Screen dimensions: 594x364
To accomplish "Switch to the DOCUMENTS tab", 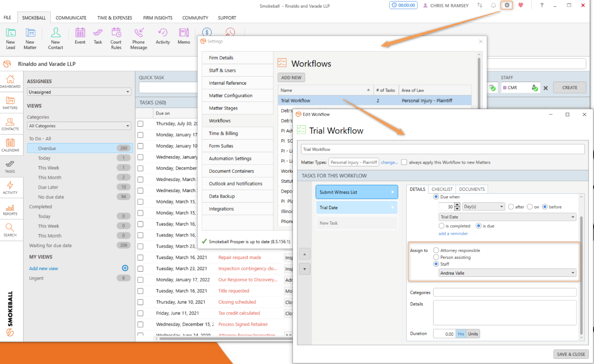I will (472, 189).
